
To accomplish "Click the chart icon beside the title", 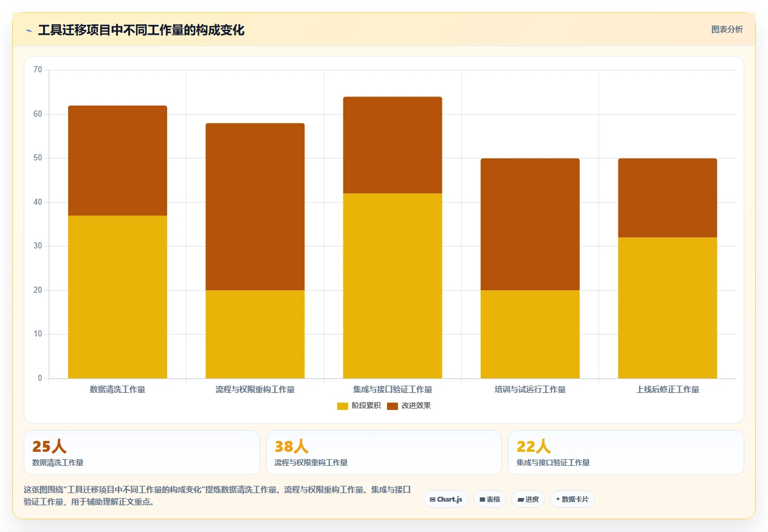I will click(x=29, y=30).
